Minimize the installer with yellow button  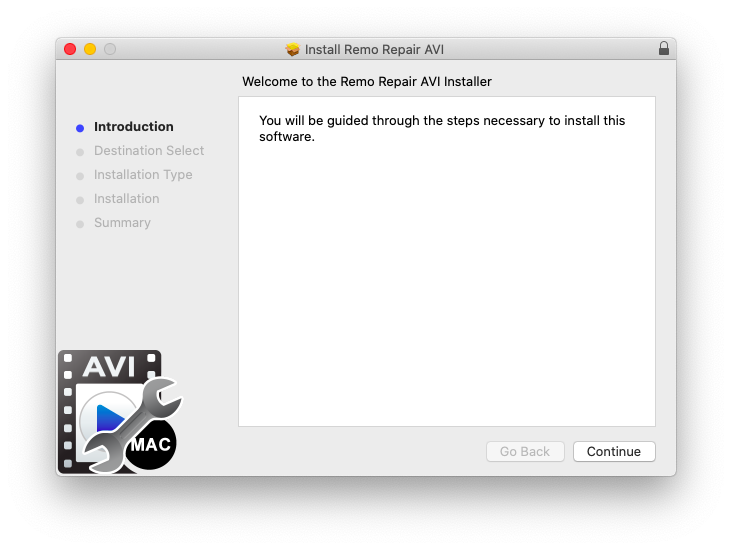90,49
